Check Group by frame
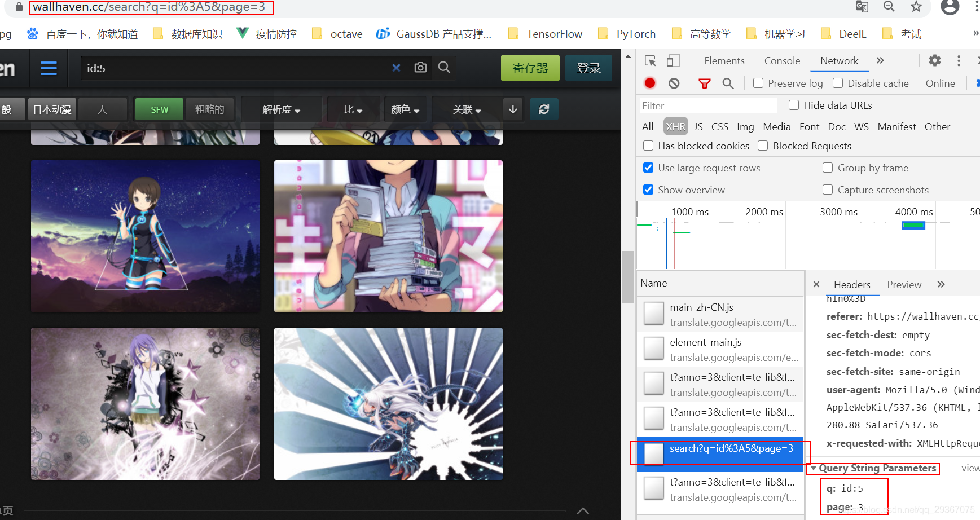Screen dimensions: 980x520 point(828,168)
